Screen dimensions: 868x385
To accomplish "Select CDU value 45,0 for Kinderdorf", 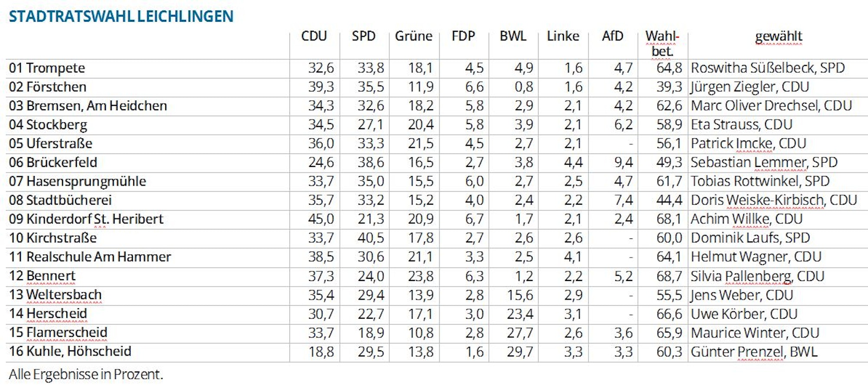I will [x=321, y=219].
